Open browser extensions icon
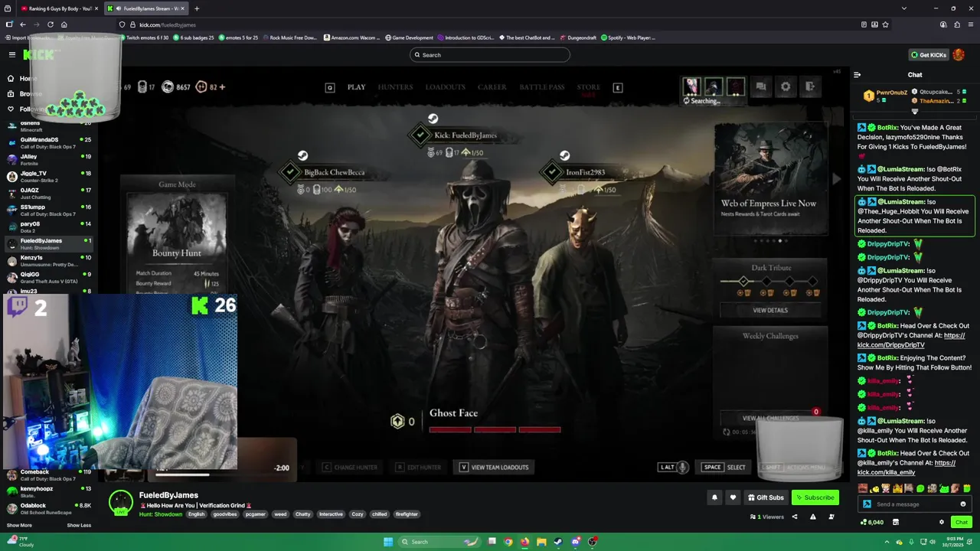 pos(957,24)
